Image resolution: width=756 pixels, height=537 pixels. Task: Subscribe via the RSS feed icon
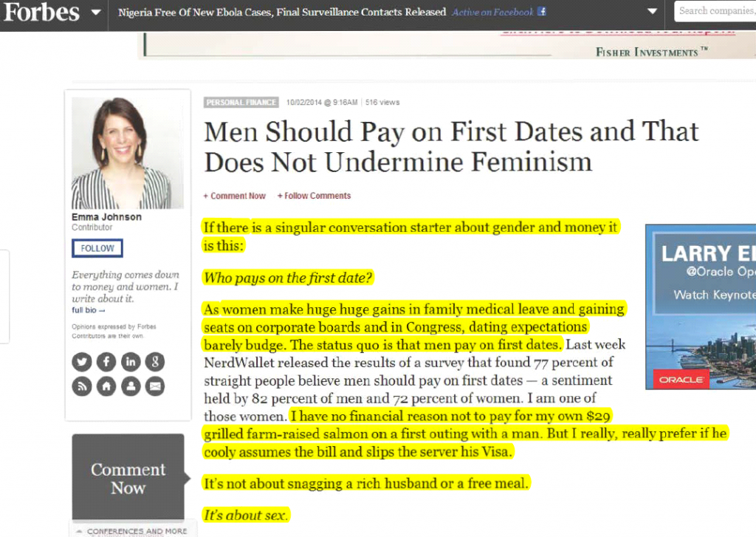click(82, 386)
